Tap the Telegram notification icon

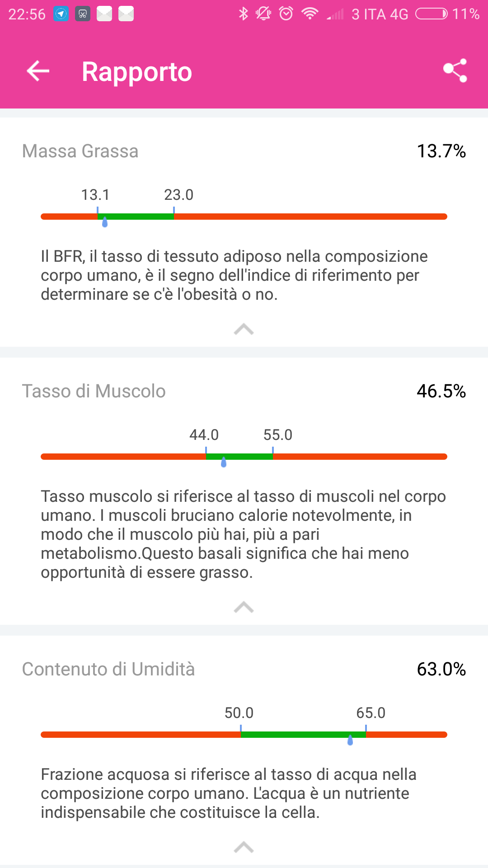pyautogui.click(x=61, y=14)
